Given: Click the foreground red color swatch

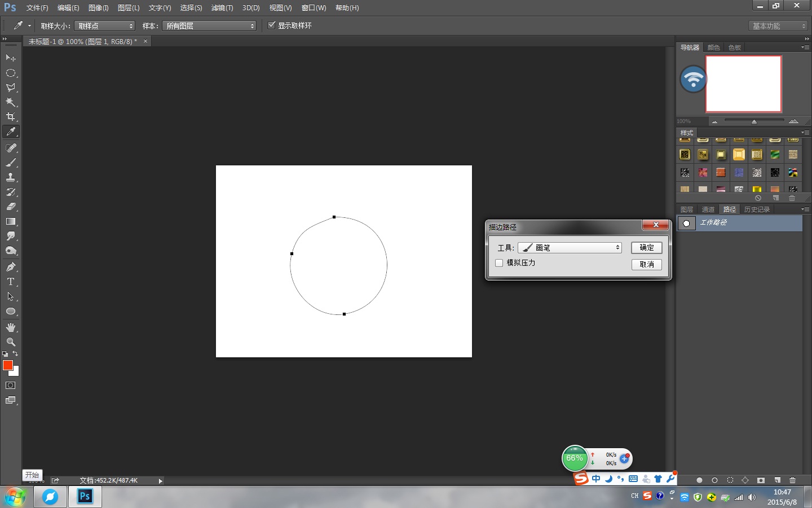Looking at the screenshot, I should [8, 365].
